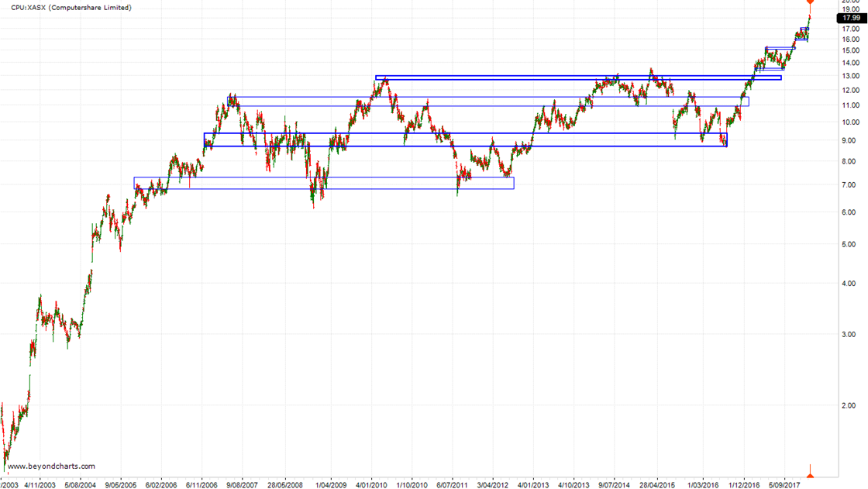Click the orange marker on the date axis
Viewport: 868px width, 489px height.
tap(811, 471)
